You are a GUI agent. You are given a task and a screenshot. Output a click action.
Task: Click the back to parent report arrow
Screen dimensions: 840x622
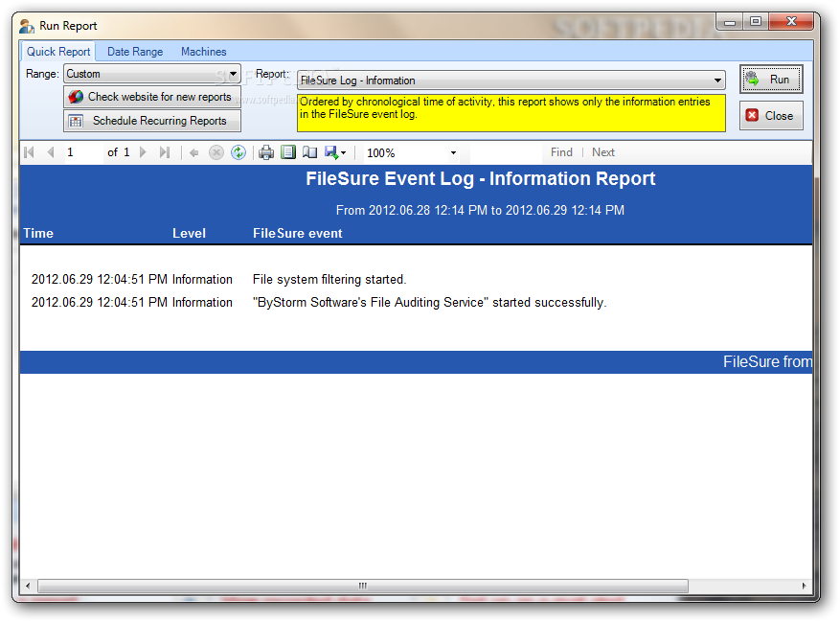(x=193, y=153)
